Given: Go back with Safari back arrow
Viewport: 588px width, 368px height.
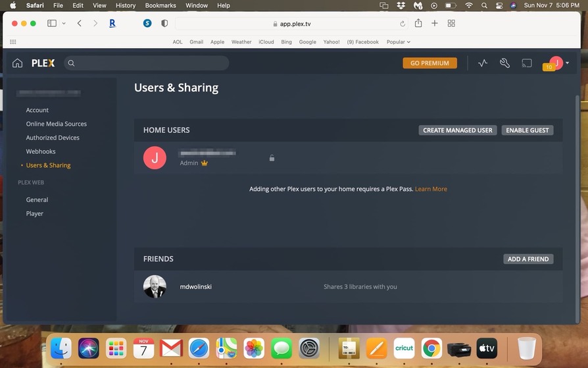Looking at the screenshot, I should tap(79, 23).
